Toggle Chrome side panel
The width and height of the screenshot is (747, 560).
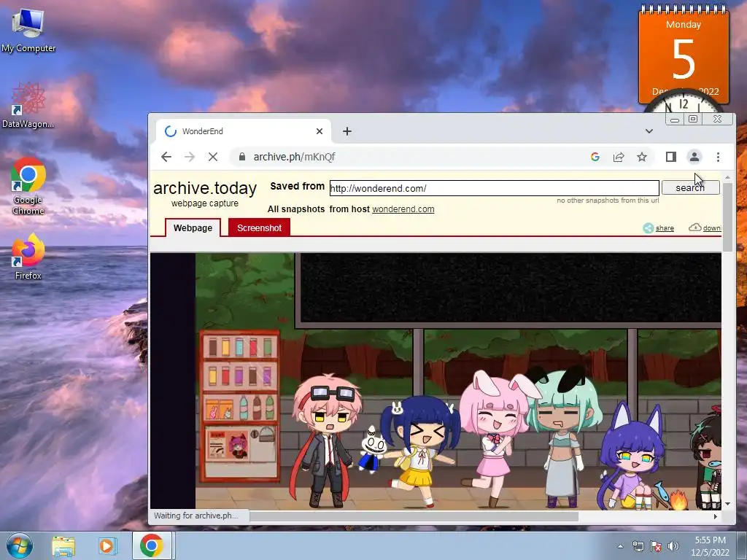coord(671,157)
